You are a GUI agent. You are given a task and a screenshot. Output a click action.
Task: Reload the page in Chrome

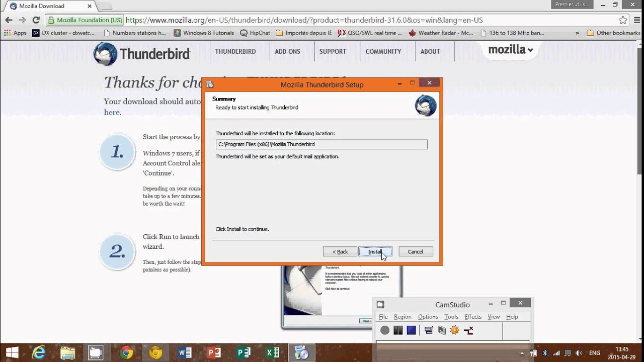36,20
